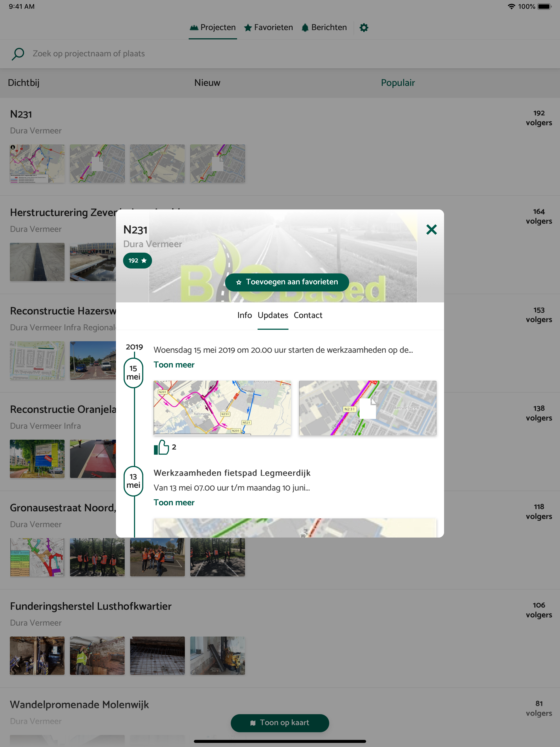Open the Amstelveen map image in update

click(368, 408)
